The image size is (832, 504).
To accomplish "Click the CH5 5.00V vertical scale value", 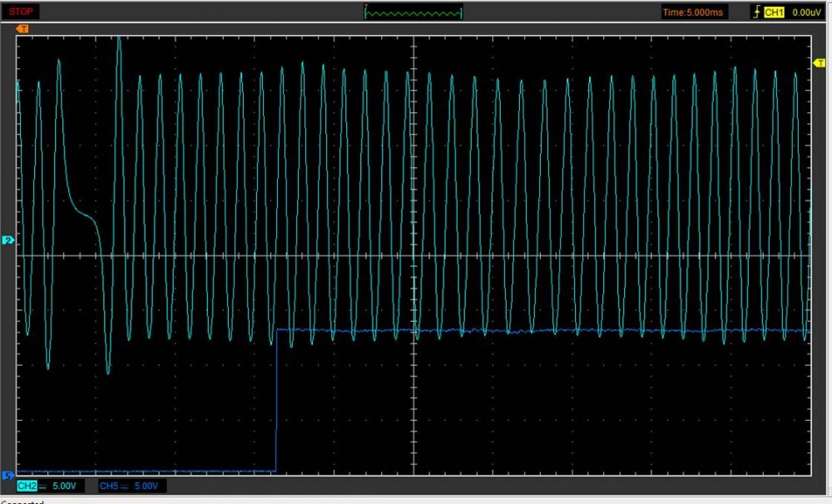I will pyautogui.click(x=146, y=486).
